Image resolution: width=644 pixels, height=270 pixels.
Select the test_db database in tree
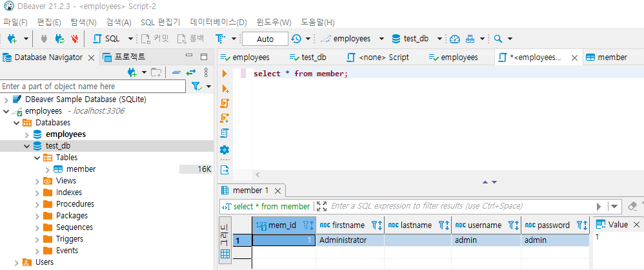pyautogui.click(x=59, y=146)
